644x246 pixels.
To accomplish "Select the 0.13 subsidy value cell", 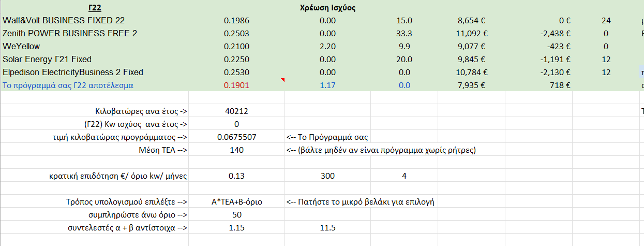I will pos(236,176).
